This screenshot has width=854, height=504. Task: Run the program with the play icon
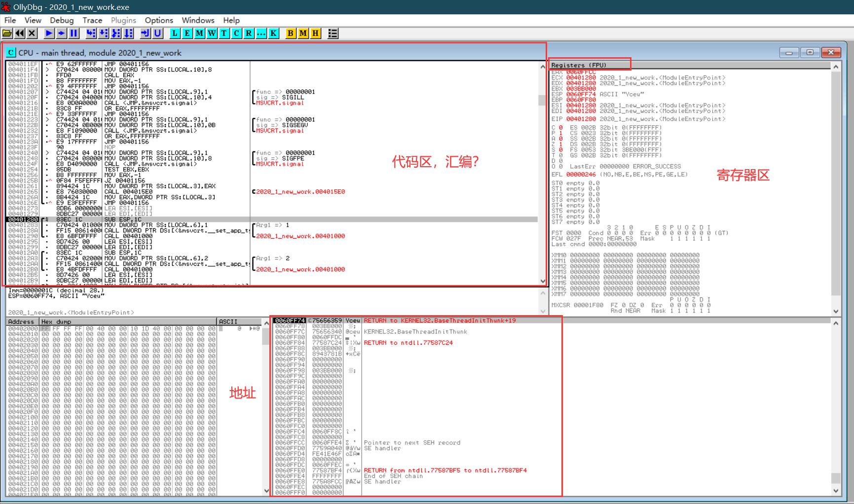point(49,33)
